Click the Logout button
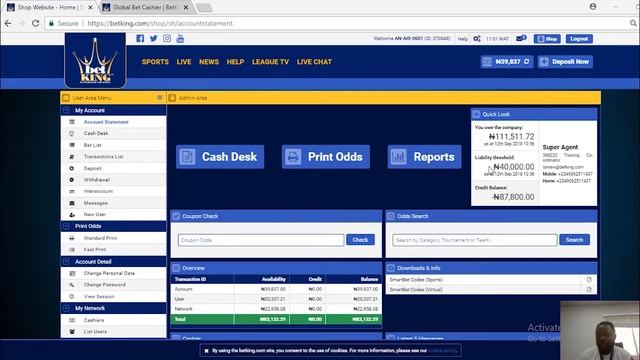The image size is (640, 360). pos(579,39)
